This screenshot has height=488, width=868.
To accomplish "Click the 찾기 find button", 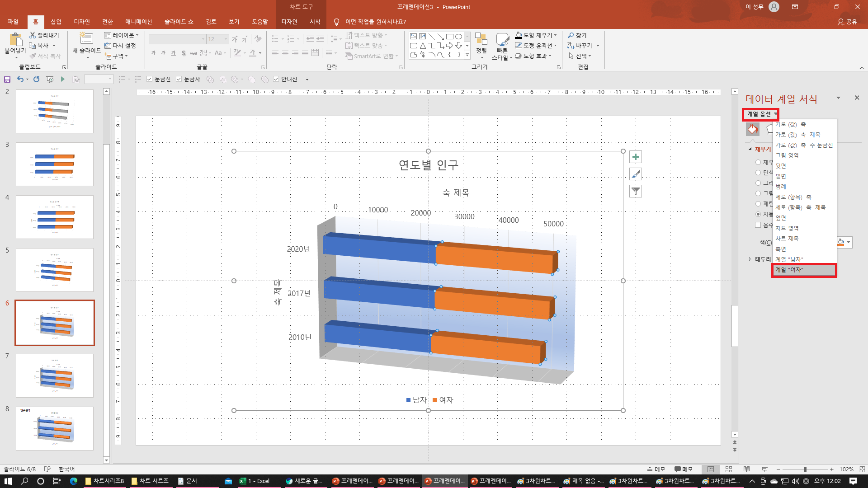I will click(x=577, y=35).
